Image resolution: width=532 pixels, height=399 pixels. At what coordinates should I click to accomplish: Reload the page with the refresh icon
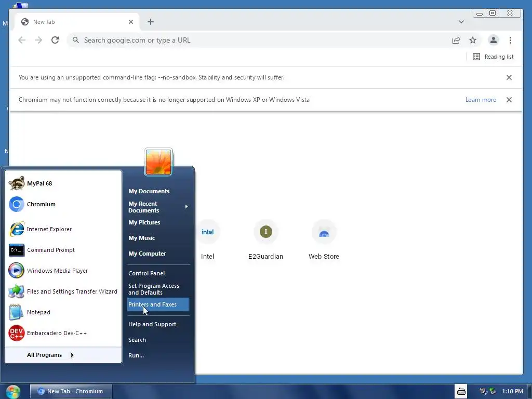point(55,40)
